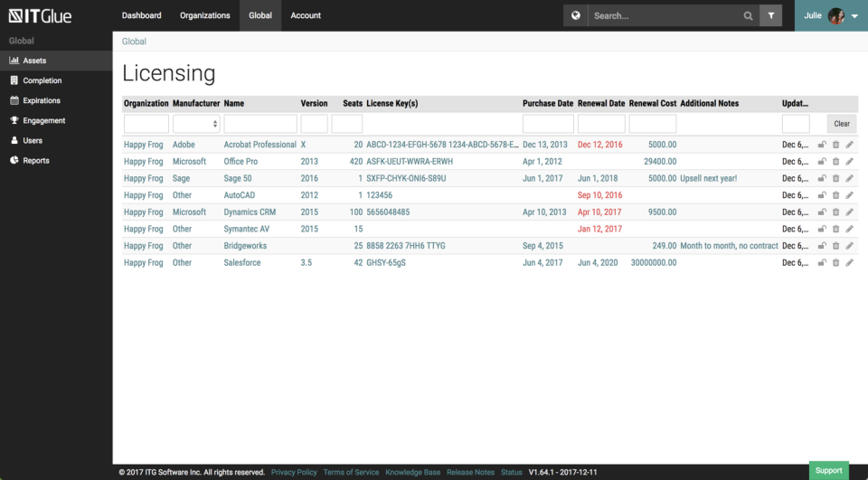Select Assets in the sidebar
Screen dimensions: 868x480
point(56,61)
